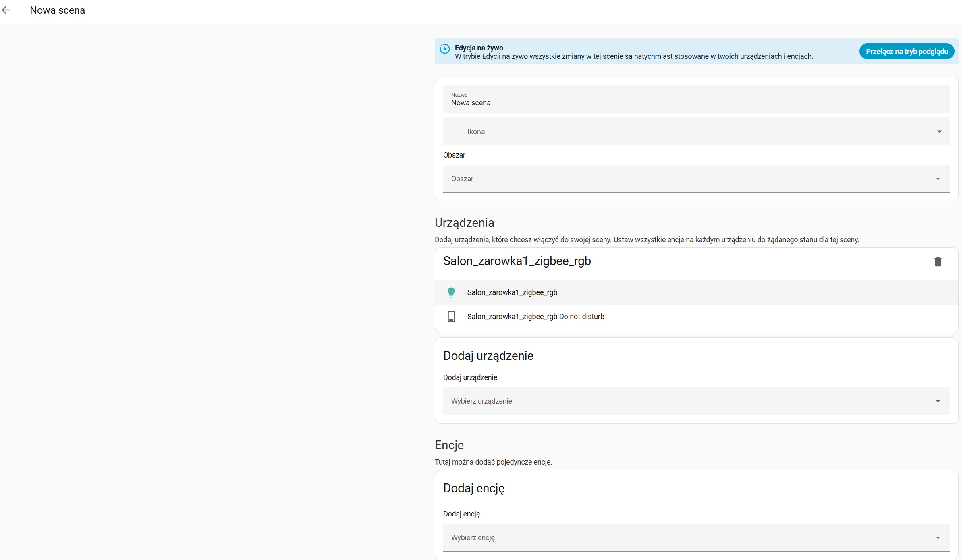Click the back arrow icon

6,10
